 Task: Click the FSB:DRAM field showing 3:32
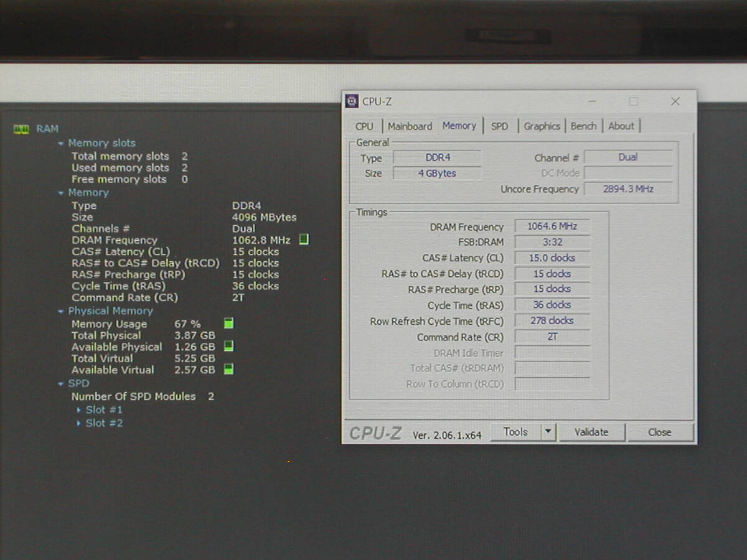(x=552, y=242)
